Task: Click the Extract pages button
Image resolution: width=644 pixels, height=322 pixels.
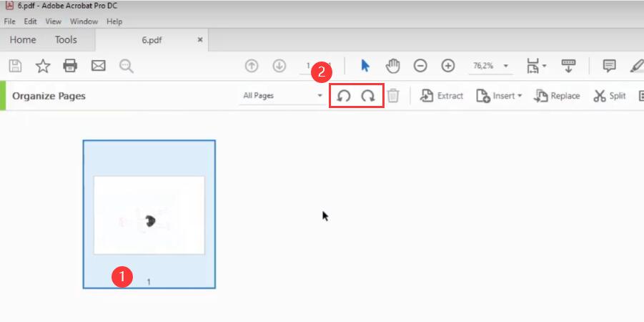Action: [442, 96]
